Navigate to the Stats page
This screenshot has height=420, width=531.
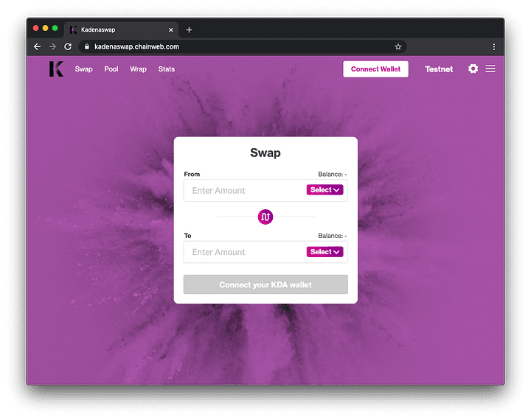pos(167,69)
